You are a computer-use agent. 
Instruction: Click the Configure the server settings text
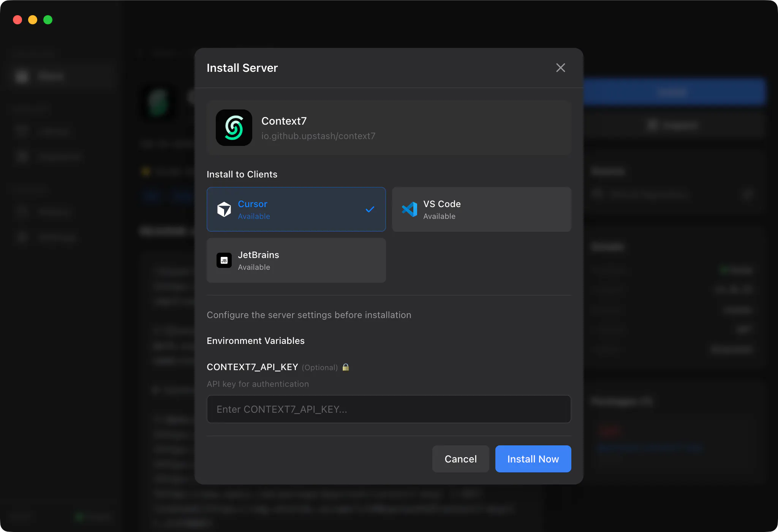309,315
